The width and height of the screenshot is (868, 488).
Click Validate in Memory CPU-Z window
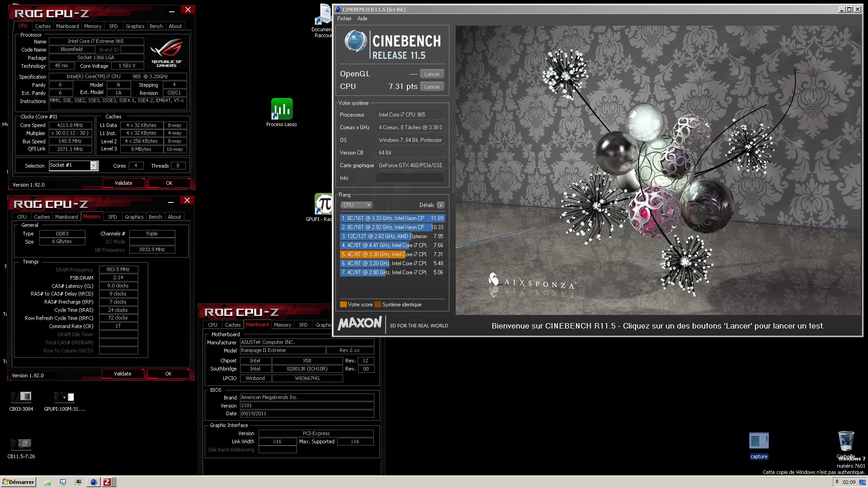click(123, 374)
